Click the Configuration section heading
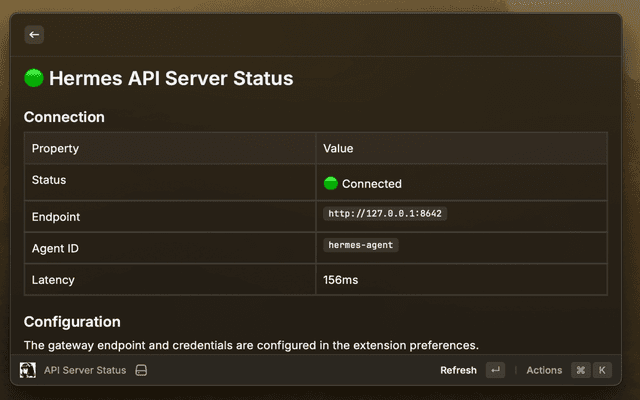640x400 pixels. click(72, 322)
